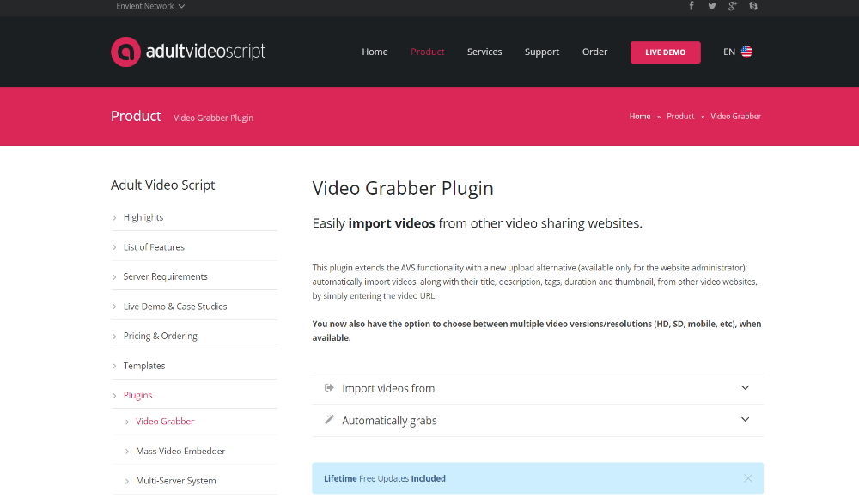Screen dimensions: 859x504
Task: Click the Adult Video Script sidebar heading
Action: pos(162,185)
